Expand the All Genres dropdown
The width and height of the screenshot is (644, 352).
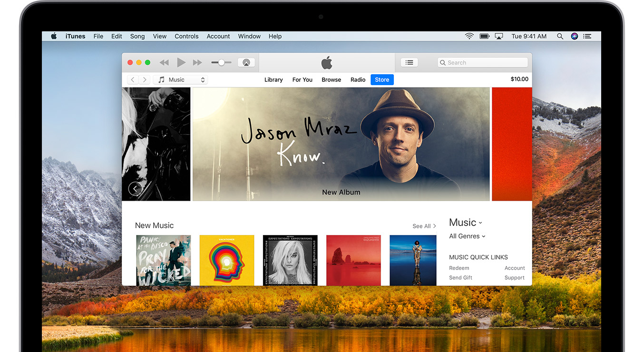coord(467,236)
